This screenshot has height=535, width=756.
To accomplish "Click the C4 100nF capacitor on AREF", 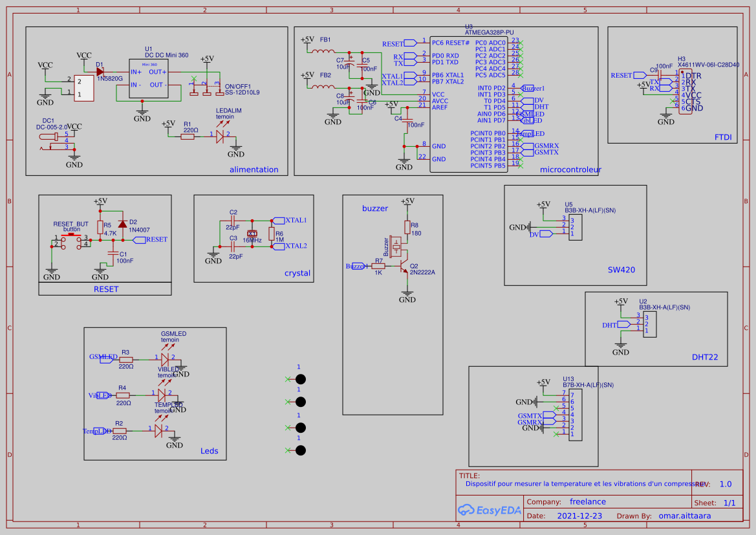I will 407,120.
